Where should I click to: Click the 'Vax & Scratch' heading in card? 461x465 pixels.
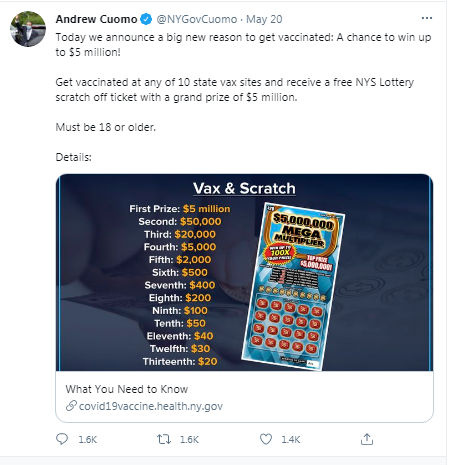pyautogui.click(x=244, y=188)
